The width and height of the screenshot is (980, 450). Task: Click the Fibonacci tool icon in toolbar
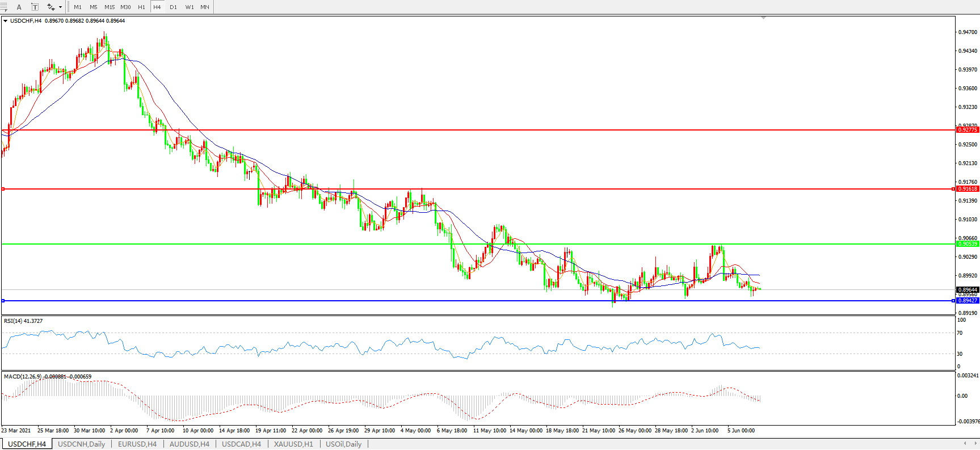point(4,7)
